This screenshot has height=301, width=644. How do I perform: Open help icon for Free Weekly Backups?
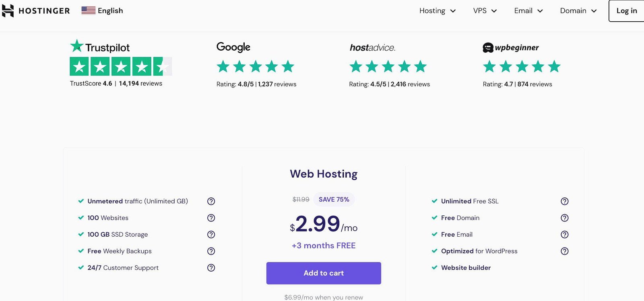tap(211, 251)
